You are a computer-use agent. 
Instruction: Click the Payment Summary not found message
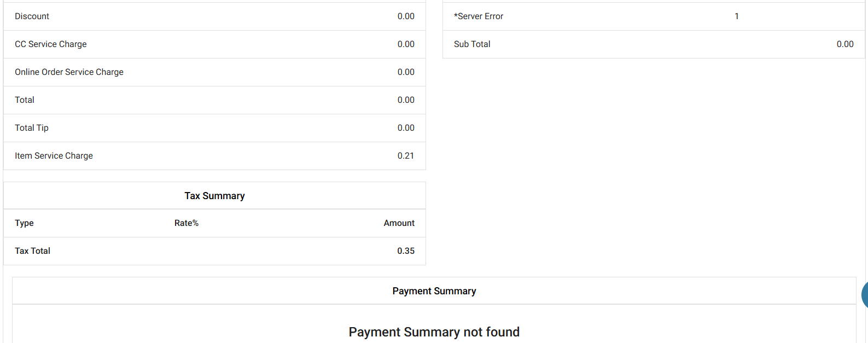(434, 332)
